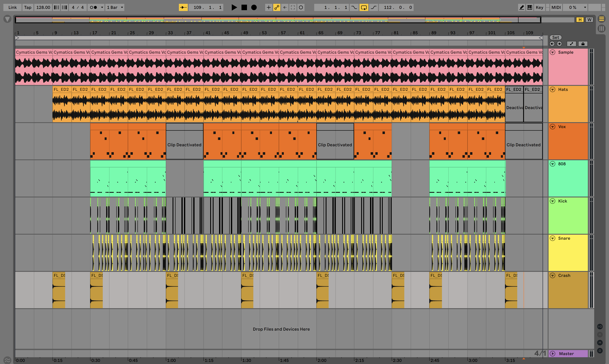Open the 1 Bar quantization menu
This screenshot has width=609, height=364.
point(115,7)
